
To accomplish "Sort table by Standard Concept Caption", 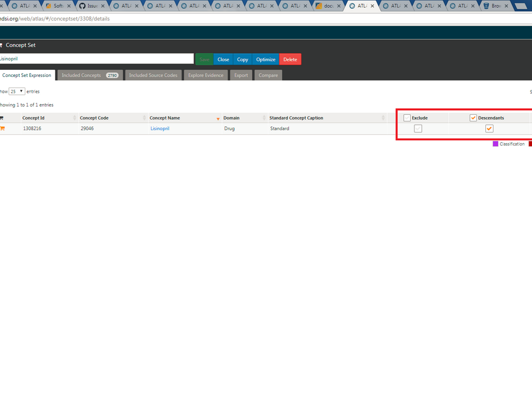I will pos(327,118).
